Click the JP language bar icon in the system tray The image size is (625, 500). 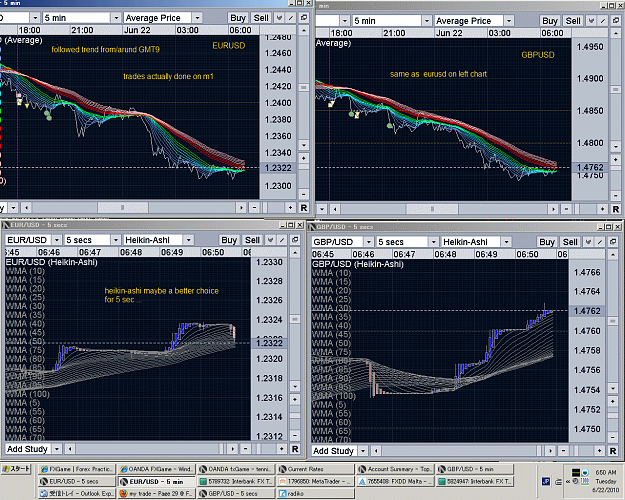pyautogui.click(x=546, y=481)
